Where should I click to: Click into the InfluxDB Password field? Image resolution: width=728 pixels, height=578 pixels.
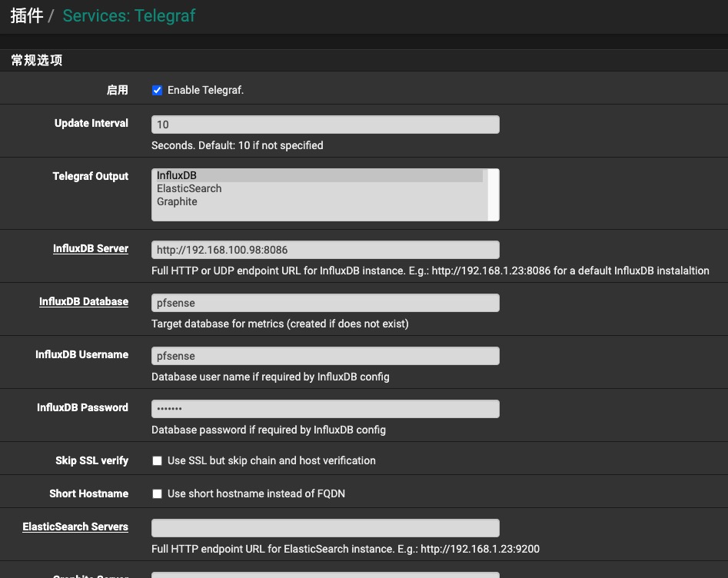325,409
